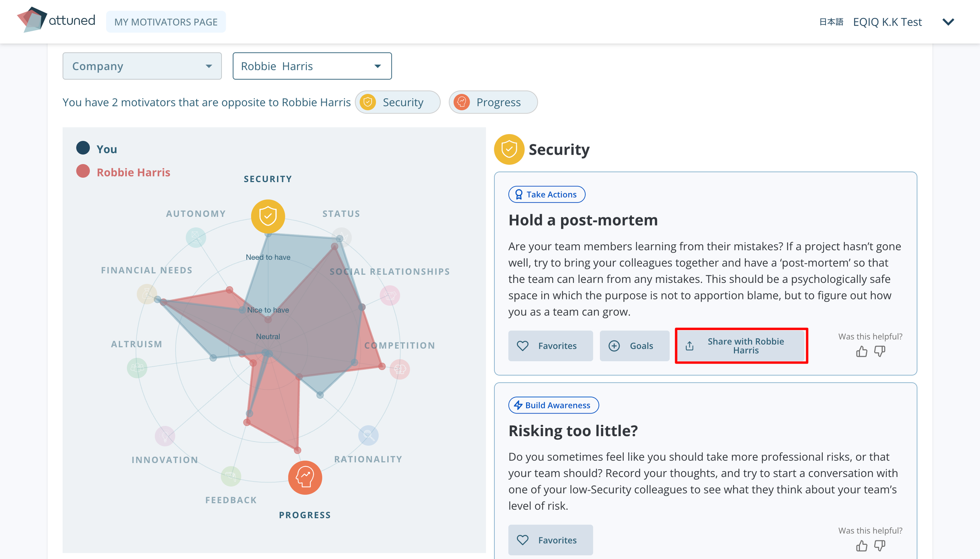Switch language to Japanese (日本語)

(x=831, y=22)
